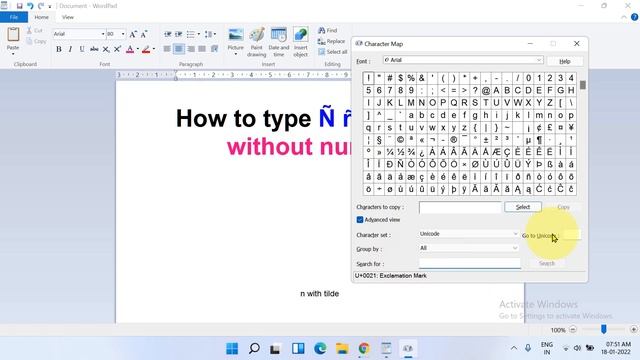
Task: Click zoom slider handle in WordPad status bar
Action: coord(604,329)
